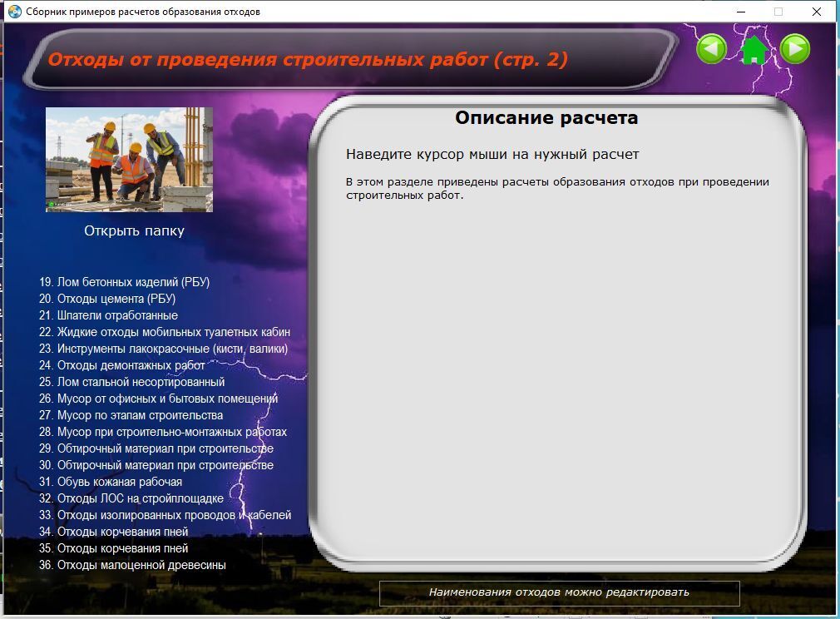Image resolution: width=840 pixels, height=619 pixels.
Task: Open 26. Мусор от офисных и бытовых помещений
Action: point(158,399)
